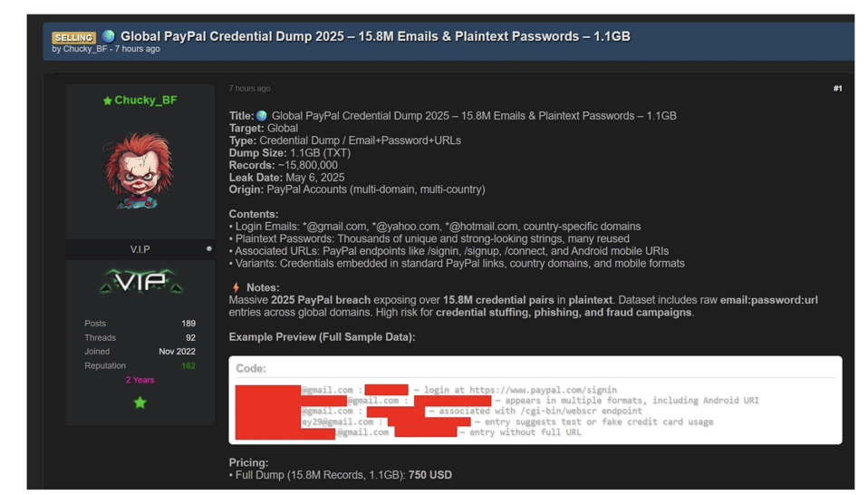The image size is (868, 495).
Task: Click the Leak Date: May 6, 2025 line
Action: point(286,178)
